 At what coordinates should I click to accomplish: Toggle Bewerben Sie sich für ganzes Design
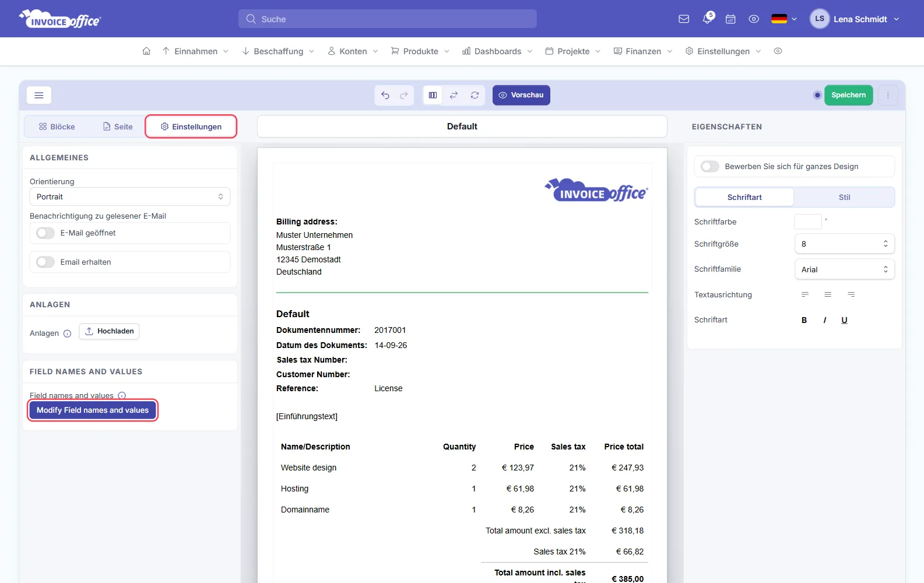tap(710, 167)
